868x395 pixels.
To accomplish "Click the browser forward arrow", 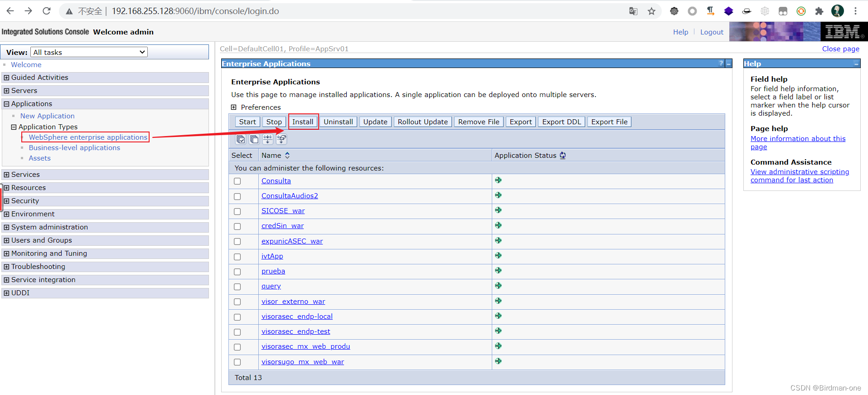I will click(x=29, y=11).
